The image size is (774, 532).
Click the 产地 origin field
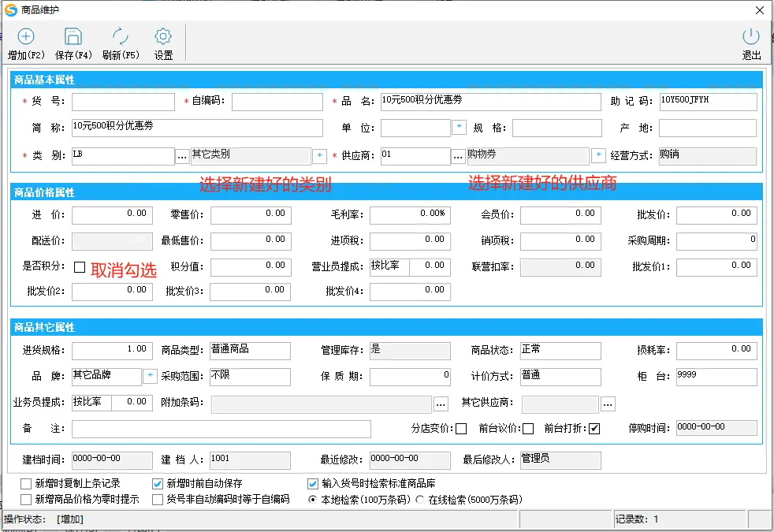tap(708, 128)
